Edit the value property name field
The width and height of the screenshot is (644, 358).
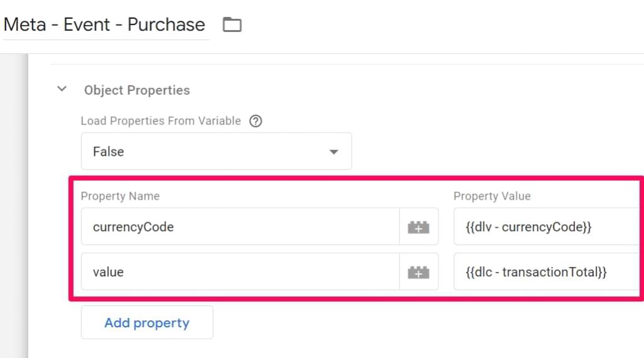(x=239, y=272)
